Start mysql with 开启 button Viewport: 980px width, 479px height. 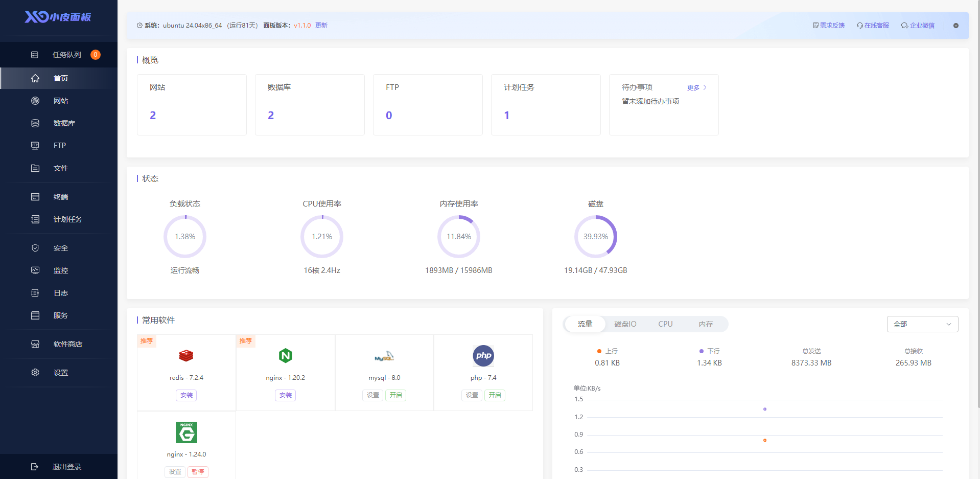[x=396, y=395]
